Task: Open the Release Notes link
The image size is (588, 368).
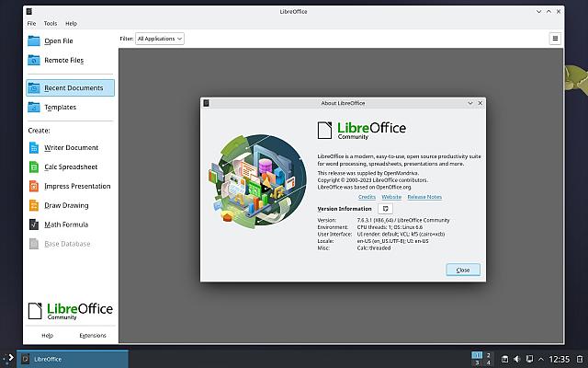Action: [424, 197]
